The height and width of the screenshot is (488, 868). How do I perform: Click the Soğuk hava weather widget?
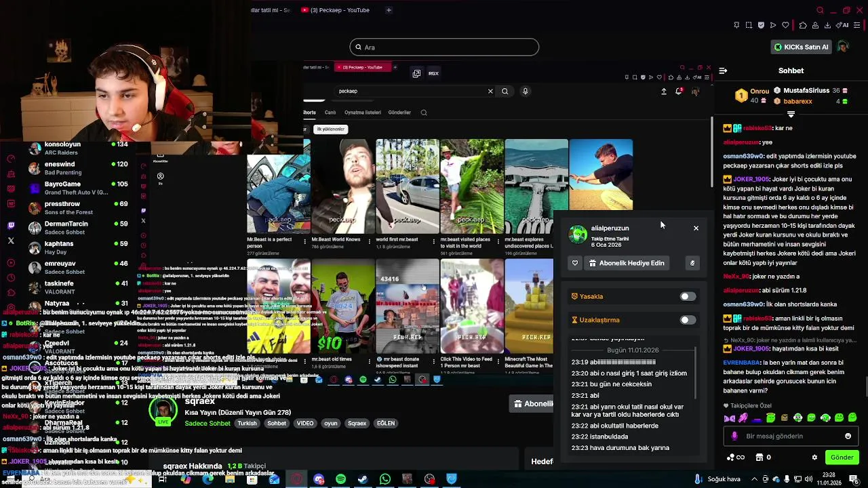point(718,479)
